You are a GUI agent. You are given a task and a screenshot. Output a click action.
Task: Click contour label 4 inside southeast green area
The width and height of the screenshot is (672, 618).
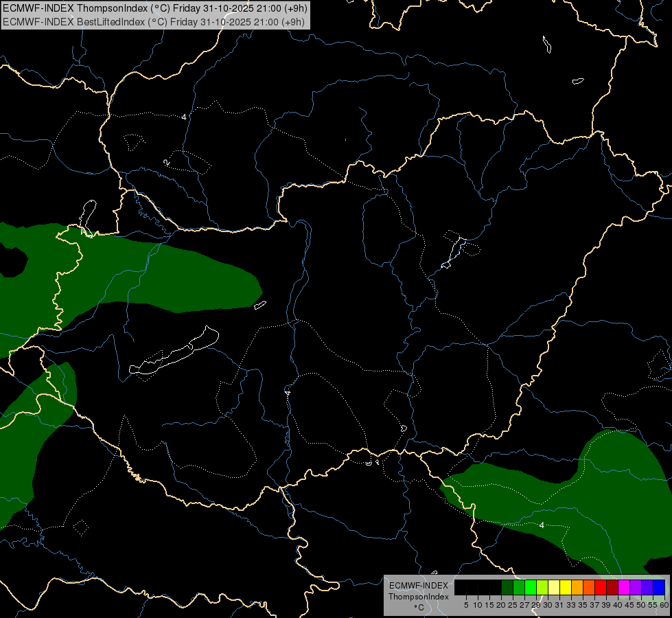(542, 525)
